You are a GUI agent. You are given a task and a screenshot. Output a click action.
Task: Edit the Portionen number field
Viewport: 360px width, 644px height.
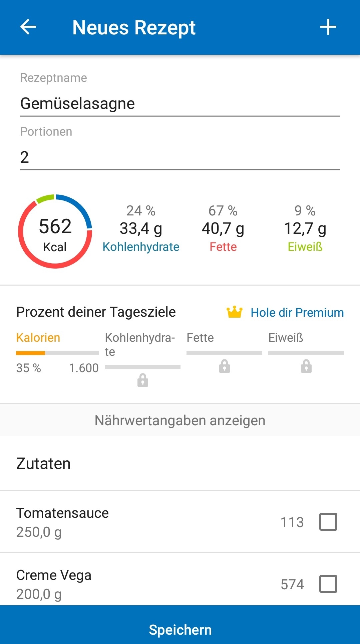coord(180,157)
